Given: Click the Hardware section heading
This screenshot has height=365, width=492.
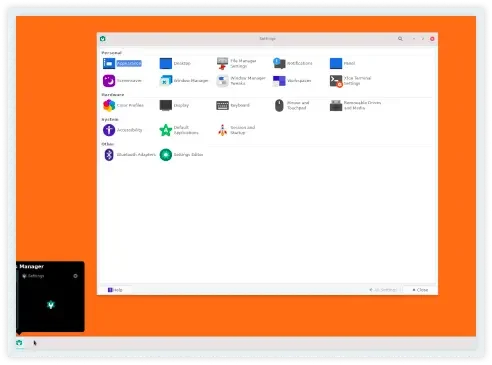Looking at the screenshot, I should point(113,95).
